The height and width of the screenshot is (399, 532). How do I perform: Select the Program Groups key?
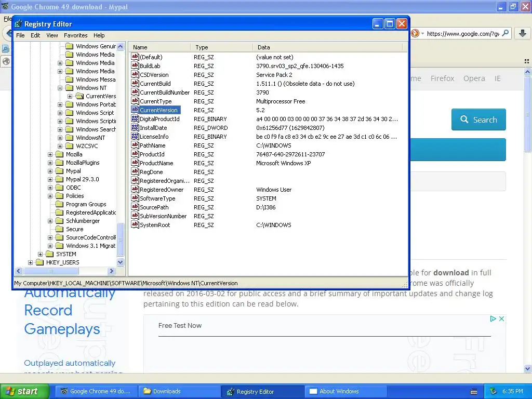[86, 204]
